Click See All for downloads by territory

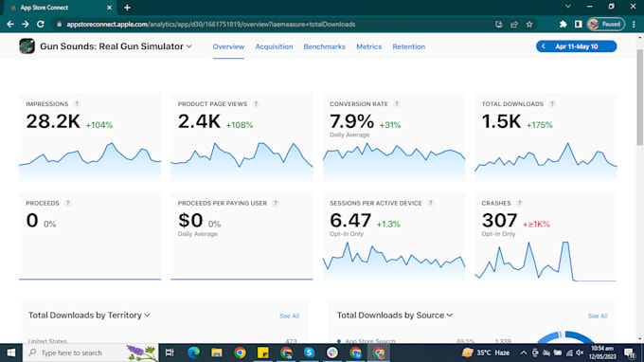coord(289,316)
